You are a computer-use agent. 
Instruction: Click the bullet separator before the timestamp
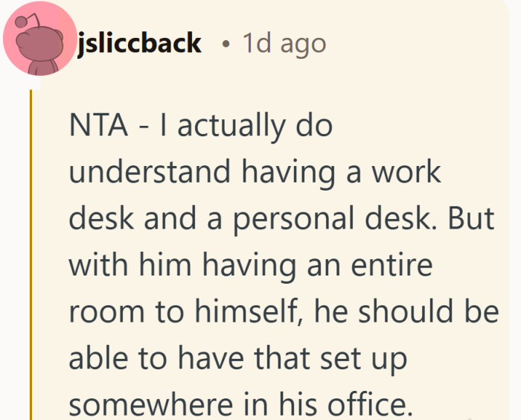tap(225, 44)
